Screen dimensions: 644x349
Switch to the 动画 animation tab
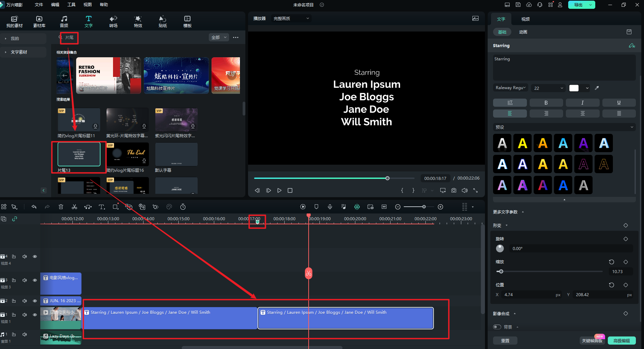pyautogui.click(x=523, y=32)
